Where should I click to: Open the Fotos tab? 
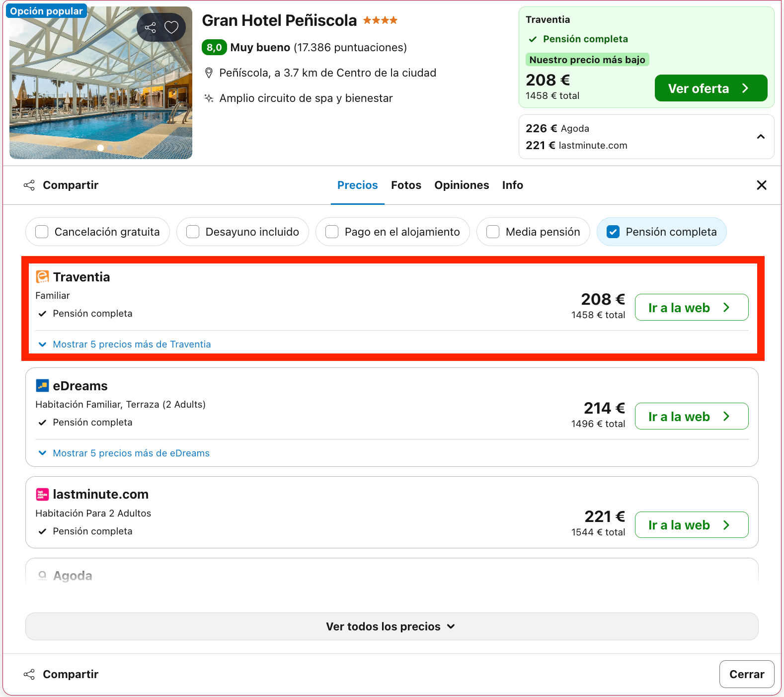406,185
